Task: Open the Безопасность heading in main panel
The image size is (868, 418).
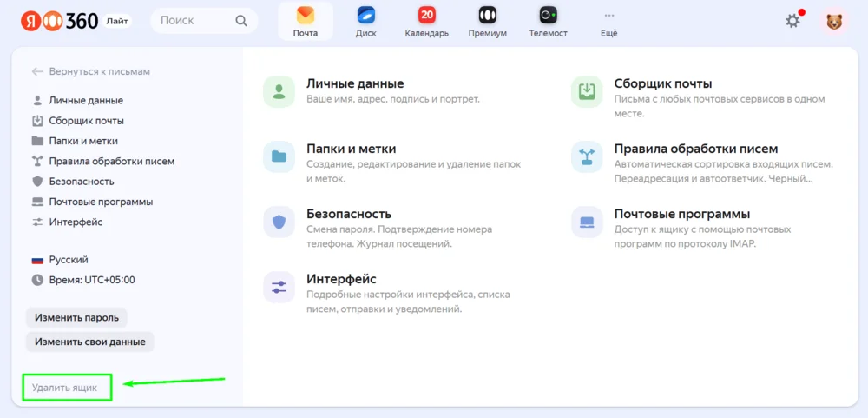Action: [349, 214]
